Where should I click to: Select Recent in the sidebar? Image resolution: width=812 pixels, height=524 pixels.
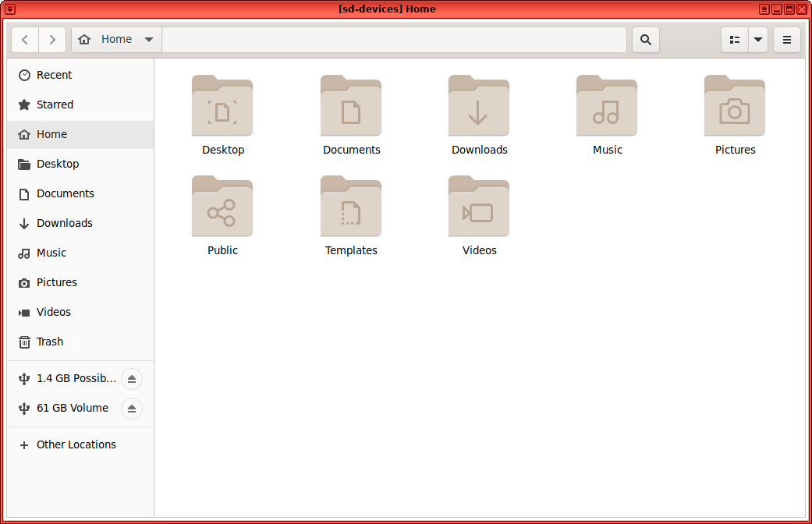[54, 75]
